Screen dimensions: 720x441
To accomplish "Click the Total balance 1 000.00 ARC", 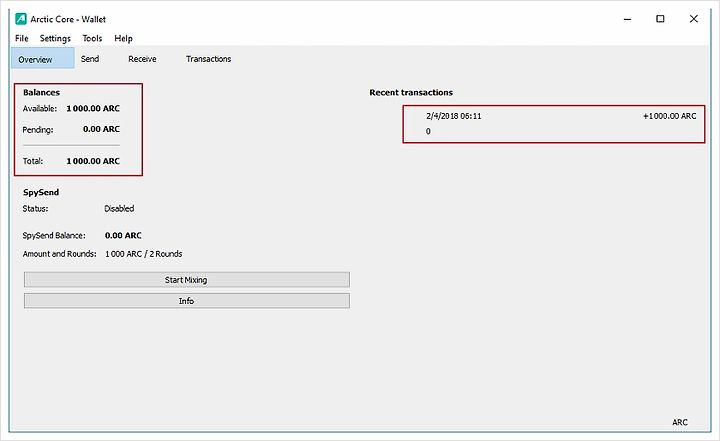I will coord(93,161).
